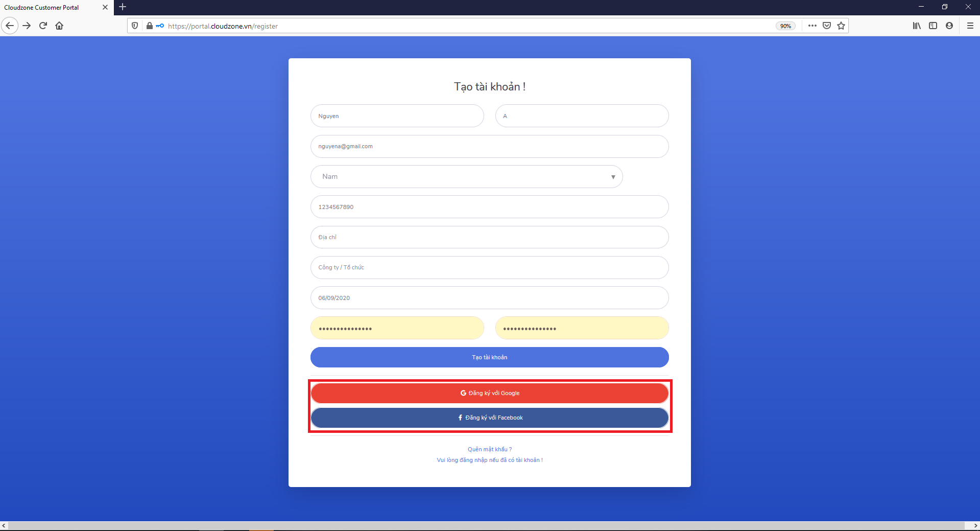Show site security padlock info
Image resolution: width=980 pixels, height=531 pixels.
149,26
